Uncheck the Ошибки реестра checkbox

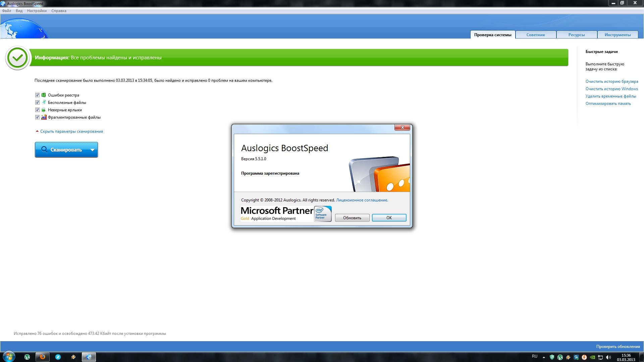(37, 95)
